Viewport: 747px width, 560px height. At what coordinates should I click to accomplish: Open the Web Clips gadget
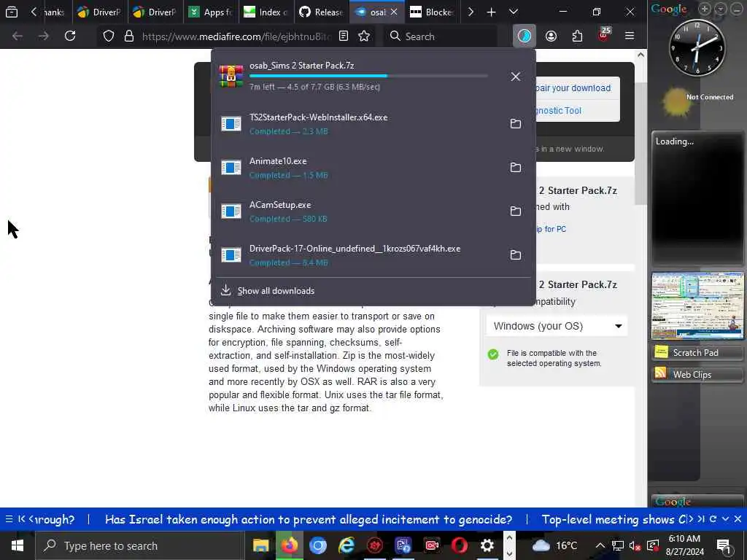click(697, 374)
